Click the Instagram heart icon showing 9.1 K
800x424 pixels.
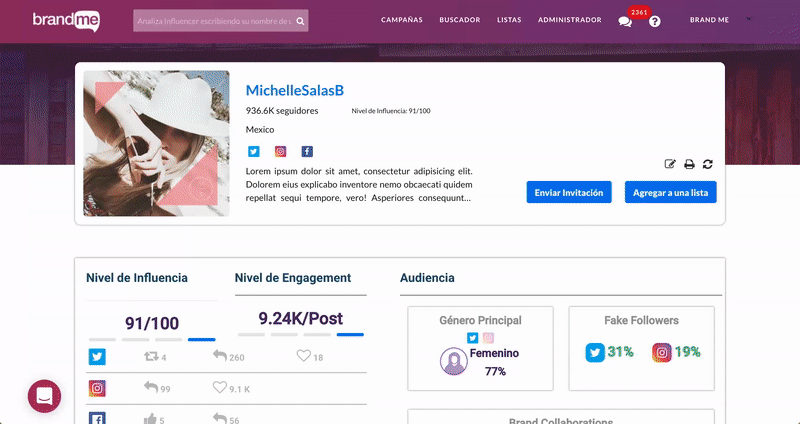click(219, 387)
